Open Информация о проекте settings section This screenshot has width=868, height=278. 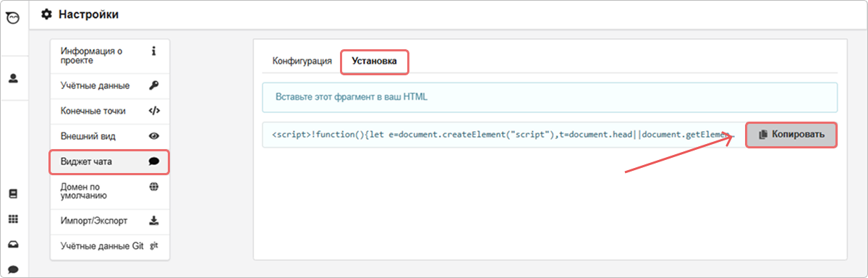(110, 56)
